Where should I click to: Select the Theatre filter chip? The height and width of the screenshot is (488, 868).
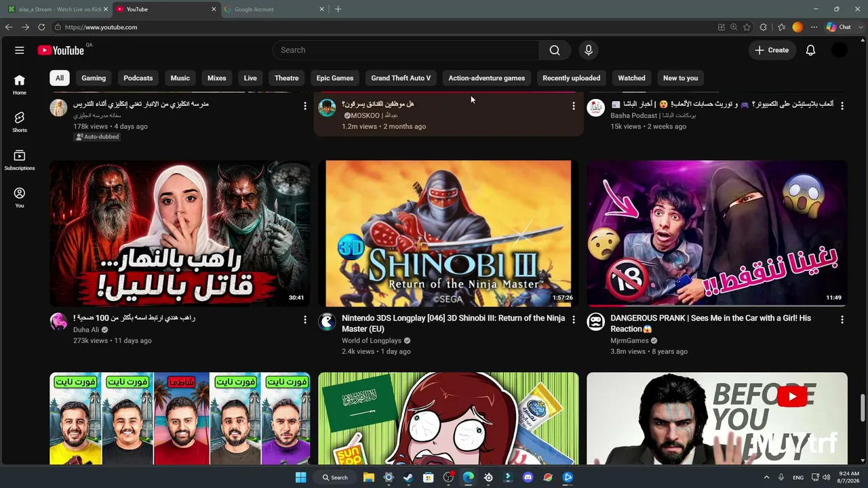tap(287, 78)
